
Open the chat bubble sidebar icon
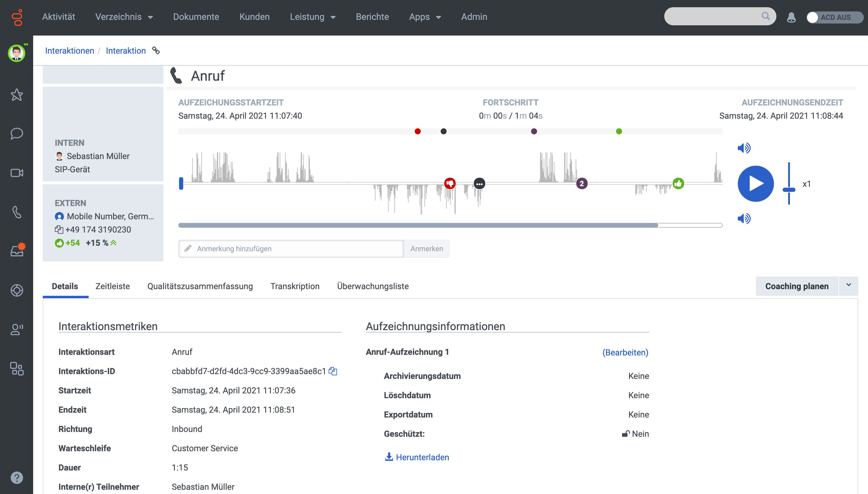[17, 133]
